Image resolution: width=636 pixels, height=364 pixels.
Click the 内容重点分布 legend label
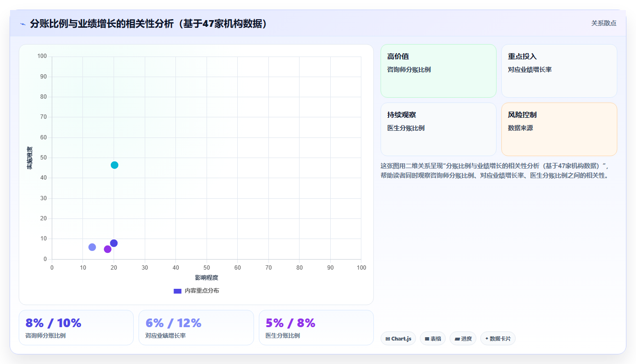click(x=202, y=291)
